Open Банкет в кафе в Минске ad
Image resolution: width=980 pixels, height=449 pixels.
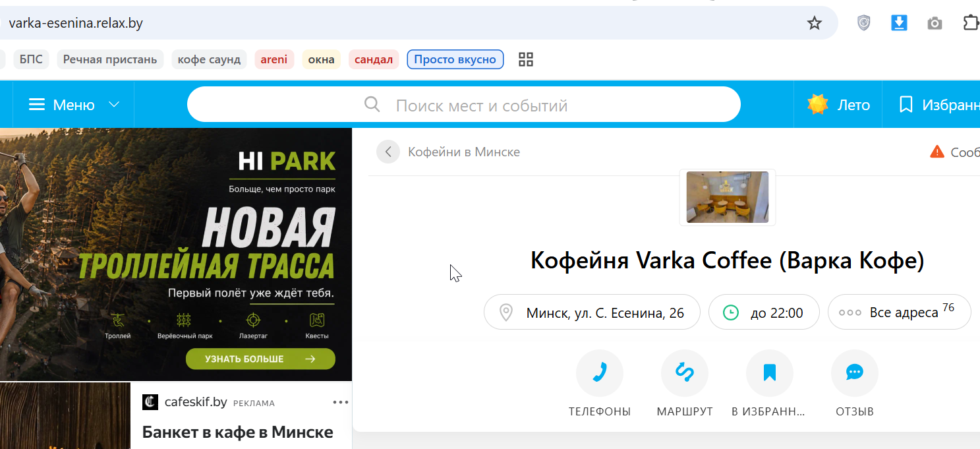[x=238, y=433]
